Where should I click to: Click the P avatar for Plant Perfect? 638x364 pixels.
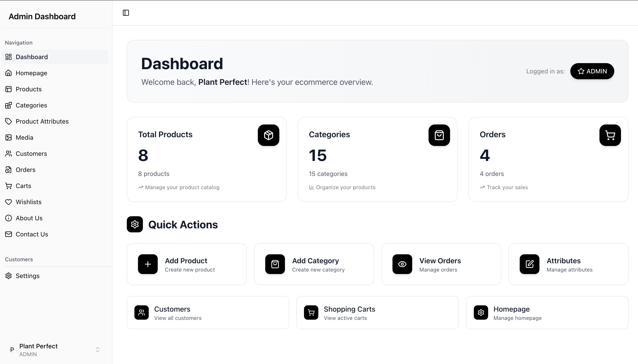point(12,350)
